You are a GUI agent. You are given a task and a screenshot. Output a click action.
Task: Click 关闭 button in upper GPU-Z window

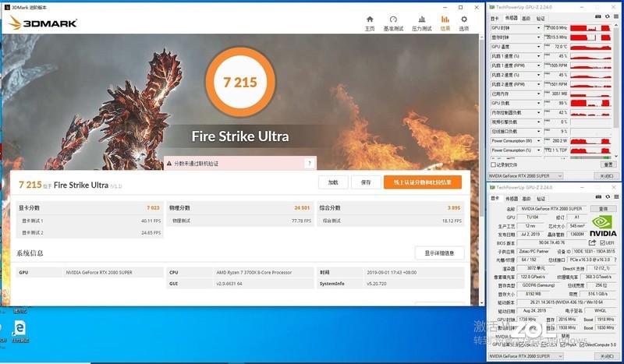(x=607, y=176)
